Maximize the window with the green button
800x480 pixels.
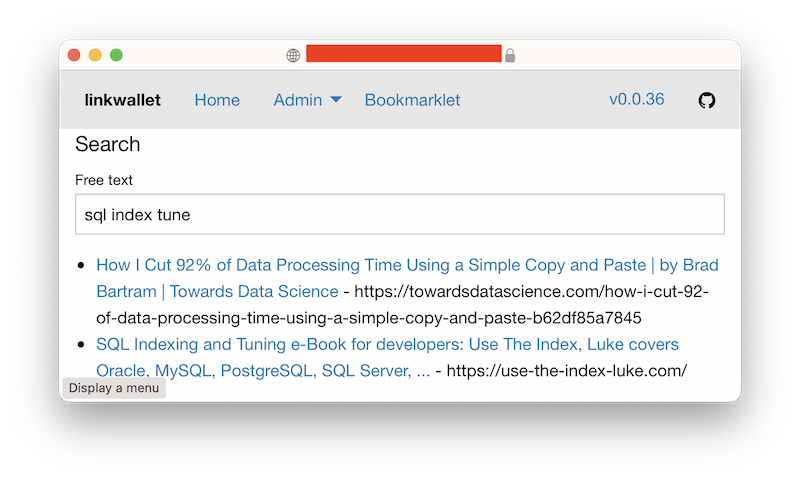tap(116, 55)
